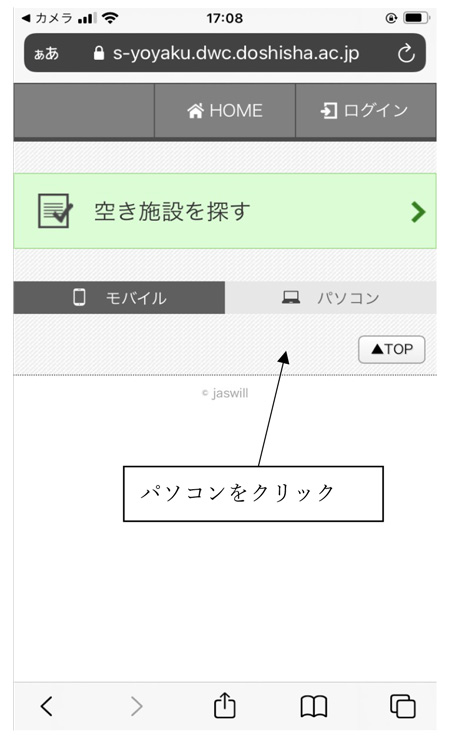
Task: Tap the checklist icon beside 空き施設を探す
Action: [x=55, y=211]
